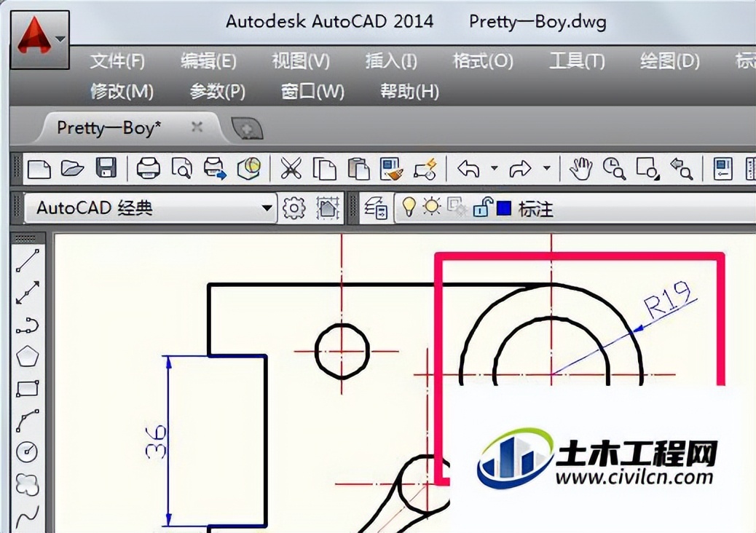Open the 视图(V) menu

(x=301, y=61)
